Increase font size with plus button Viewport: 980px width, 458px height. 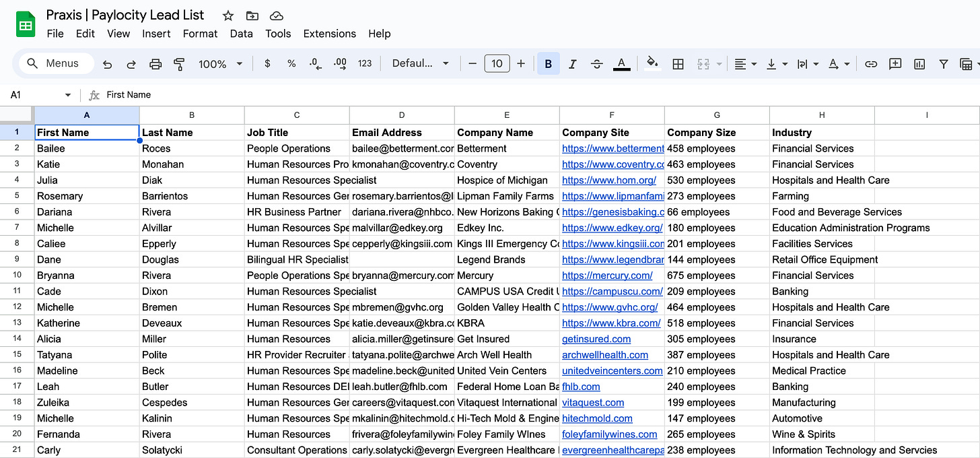coord(521,63)
